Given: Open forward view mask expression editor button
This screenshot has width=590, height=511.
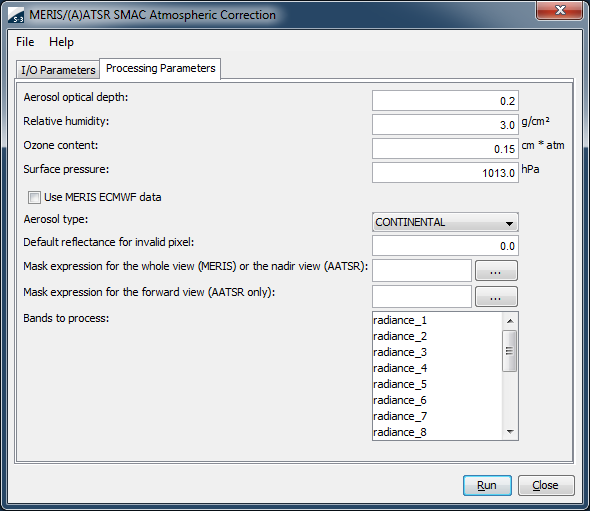Looking at the screenshot, I should pyautogui.click(x=496, y=297).
